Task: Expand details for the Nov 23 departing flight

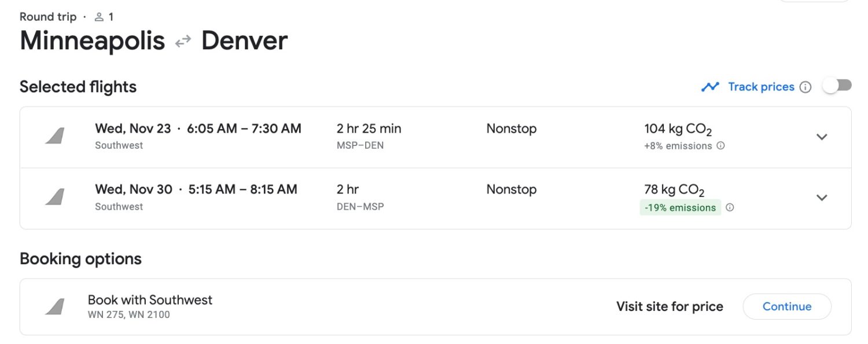Action: [822, 137]
